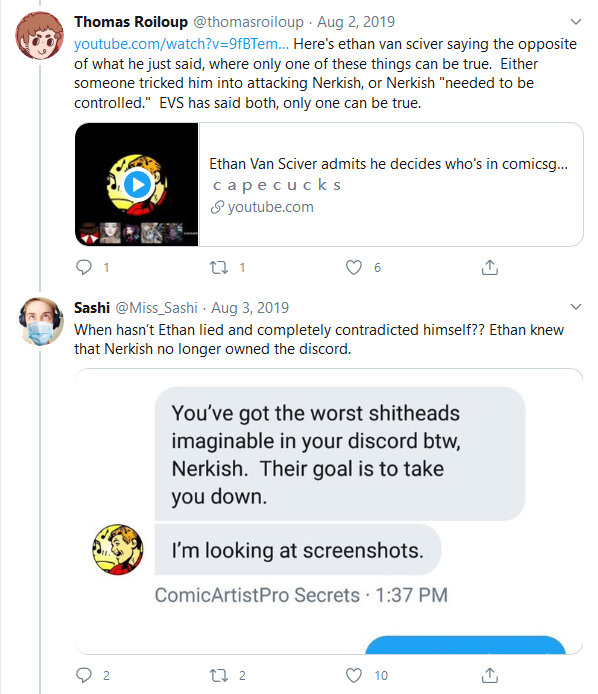
Task: Open the Aug 3, 2019 tweet timestamp
Action: 250,308
